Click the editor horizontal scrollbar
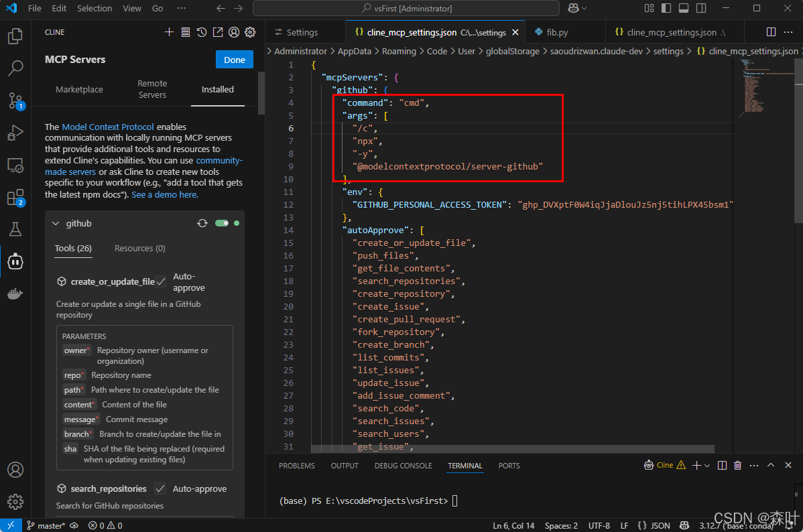This screenshot has height=532, width=803. tap(512, 448)
